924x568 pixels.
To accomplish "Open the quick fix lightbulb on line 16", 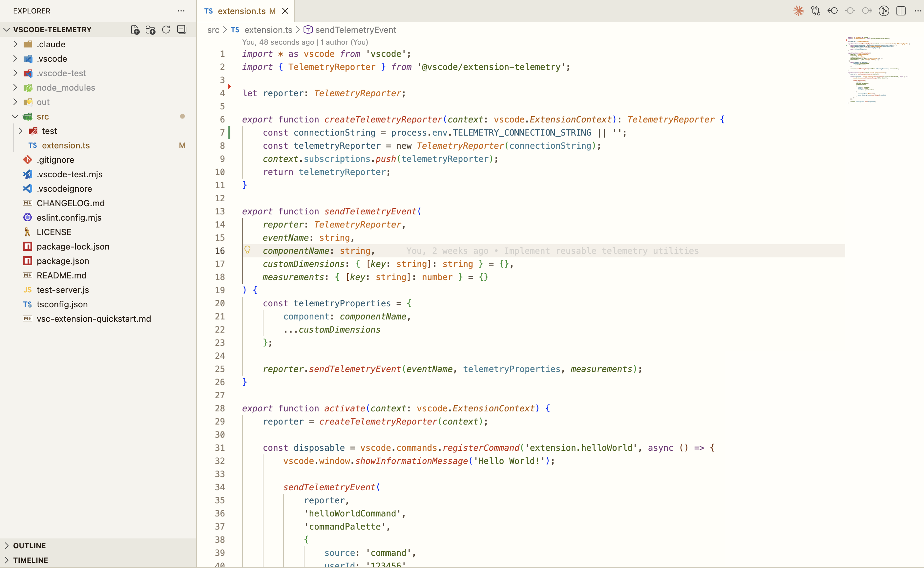I will (x=247, y=249).
